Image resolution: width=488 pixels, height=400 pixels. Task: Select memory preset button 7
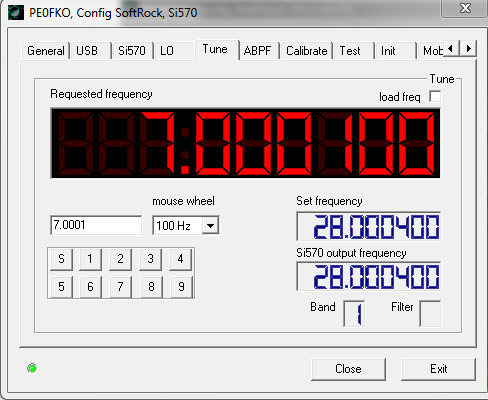[x=120, y=286]
